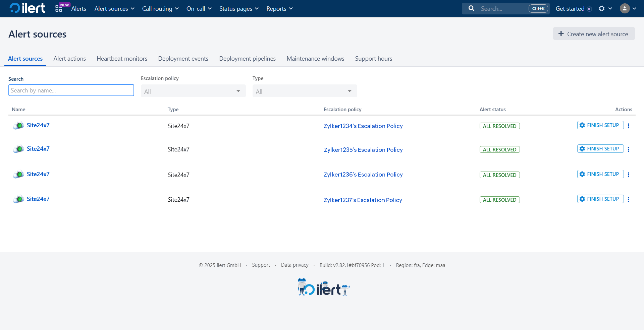Click ALL RESOLVED badge in Zylker1234 row
Image resolution: width=644 pixels, height=330 pixels.
500,126
